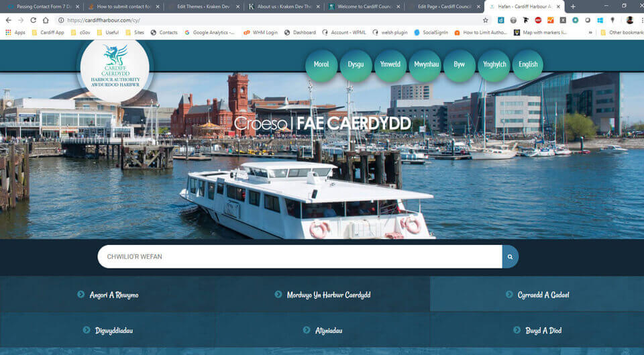This screenshot has width=644, height=355.
Task: Click the browser back arrow
Action: 8,20
